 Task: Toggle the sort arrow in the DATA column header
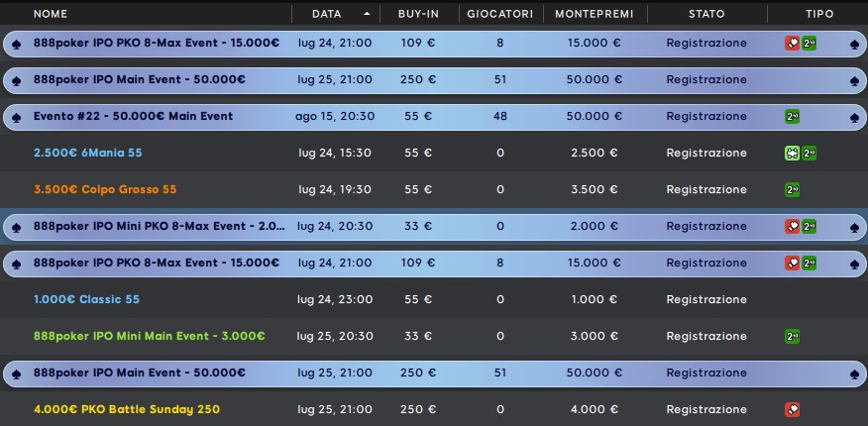pos(367,15)
